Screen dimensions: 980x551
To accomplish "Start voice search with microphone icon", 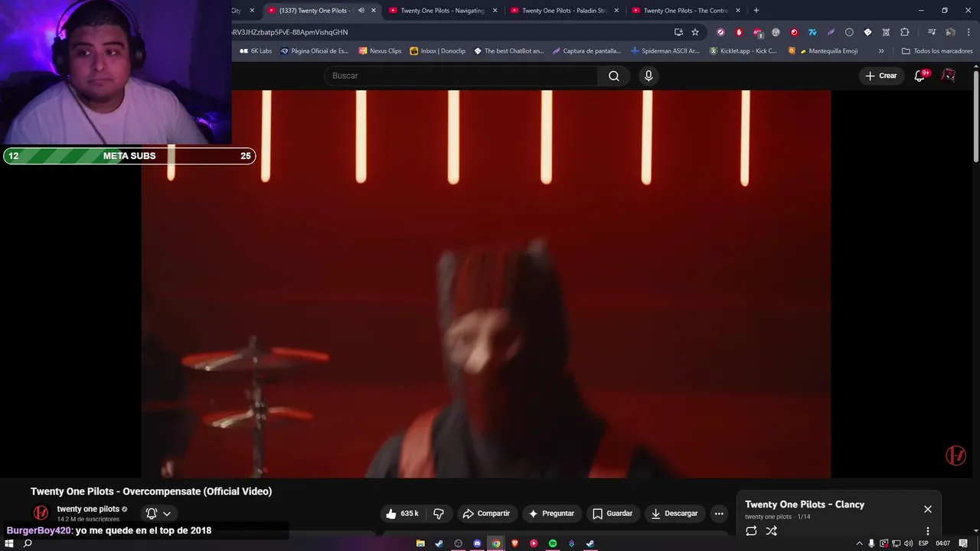I will (648, 76).
